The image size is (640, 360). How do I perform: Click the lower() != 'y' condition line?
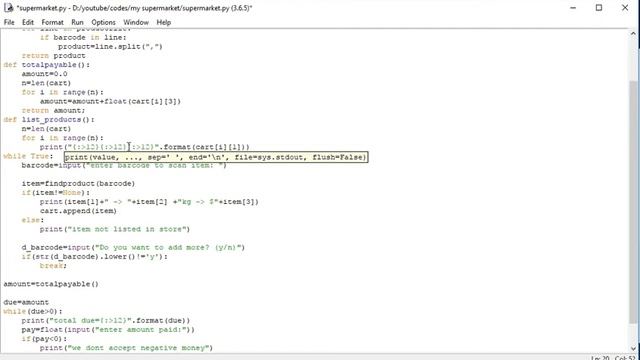coord(95,257)
